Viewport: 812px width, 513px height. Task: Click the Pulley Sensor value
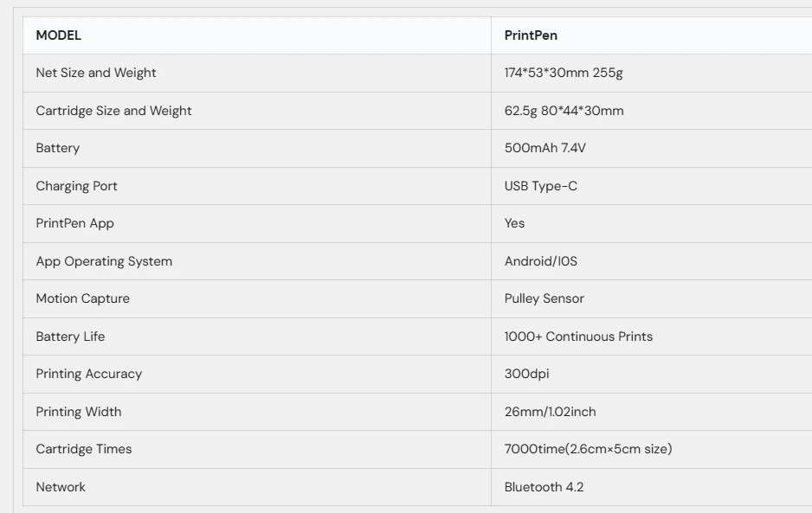pos(545,298)
